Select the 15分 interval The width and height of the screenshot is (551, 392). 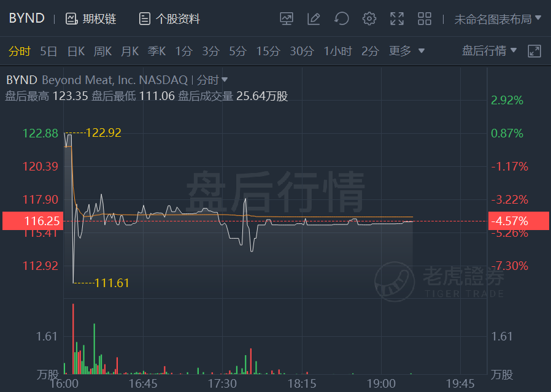point(268,52)
